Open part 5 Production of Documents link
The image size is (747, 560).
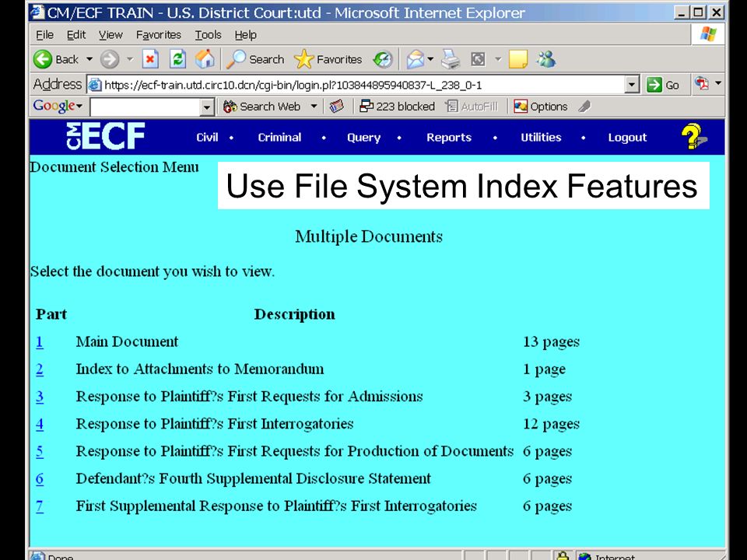[x=40, y=451]
